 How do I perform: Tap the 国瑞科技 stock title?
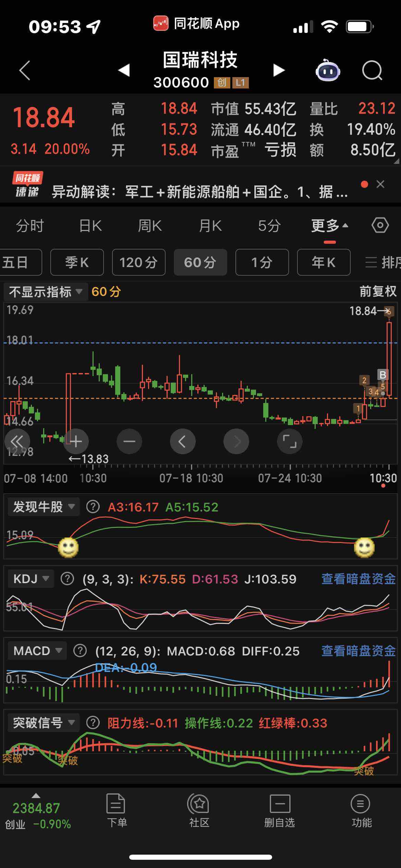200,60
